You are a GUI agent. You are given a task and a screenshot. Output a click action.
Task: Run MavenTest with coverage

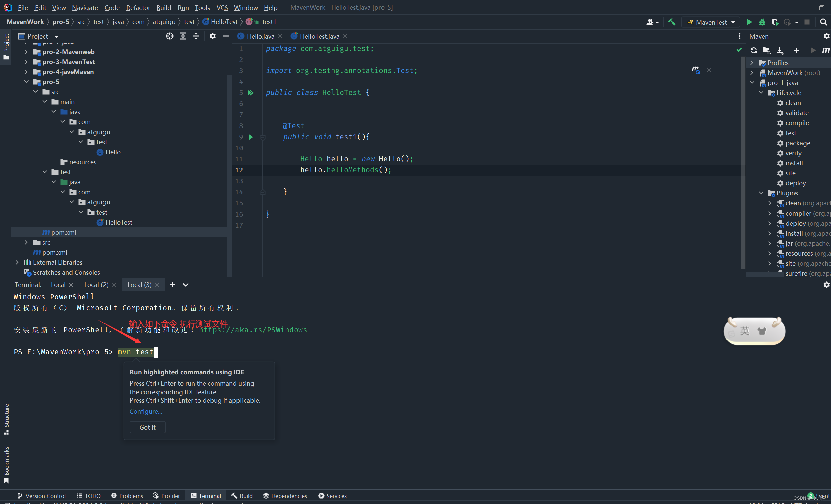click(x=775, y=22)
